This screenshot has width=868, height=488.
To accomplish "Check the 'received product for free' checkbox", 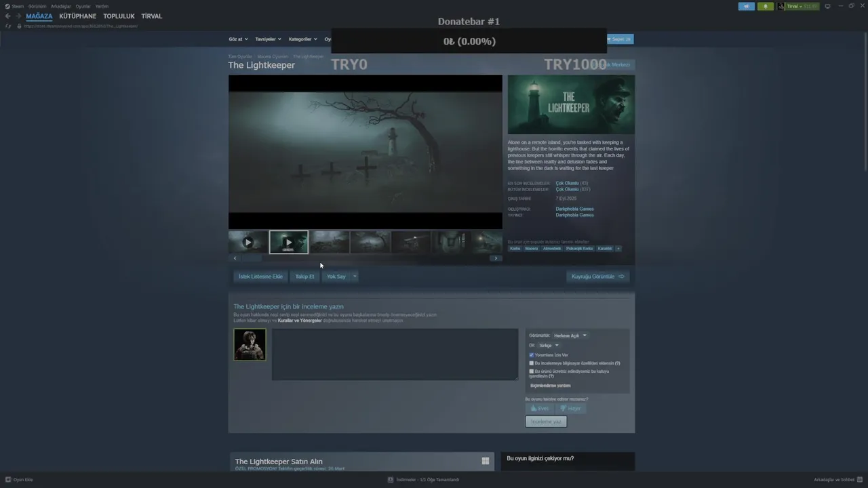I will tap(532, 371).
